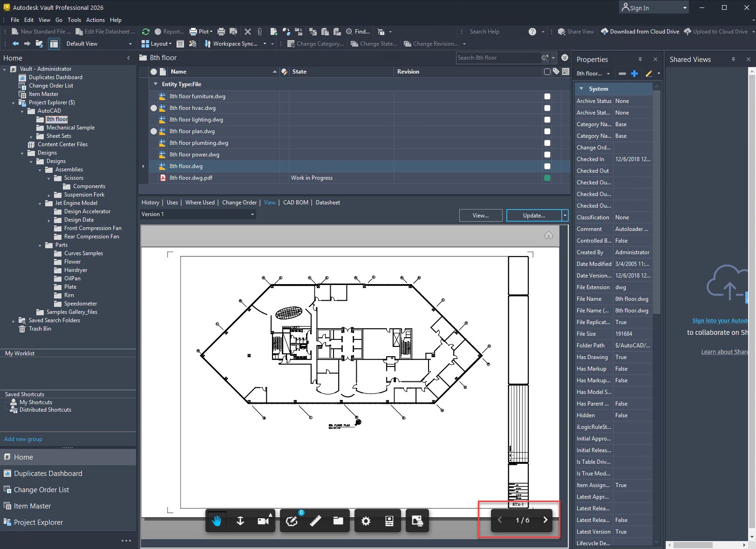Viewport: 756px width, 549px height.
Task: Activate the Markup annotation tool
Action: pyautogui.click(x=292, y=521)
